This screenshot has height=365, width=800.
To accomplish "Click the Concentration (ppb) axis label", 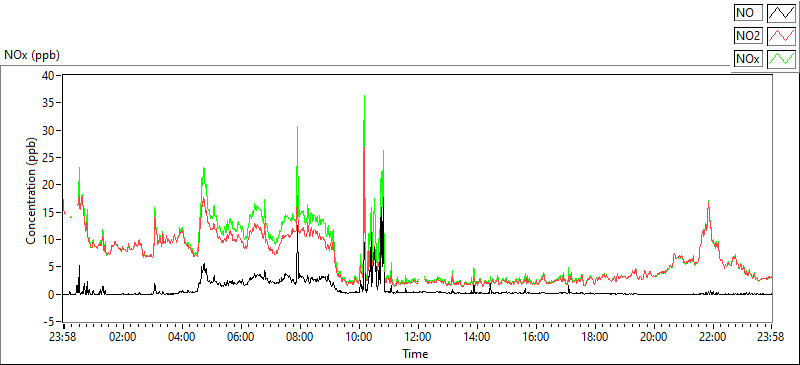I will [32, 190].
